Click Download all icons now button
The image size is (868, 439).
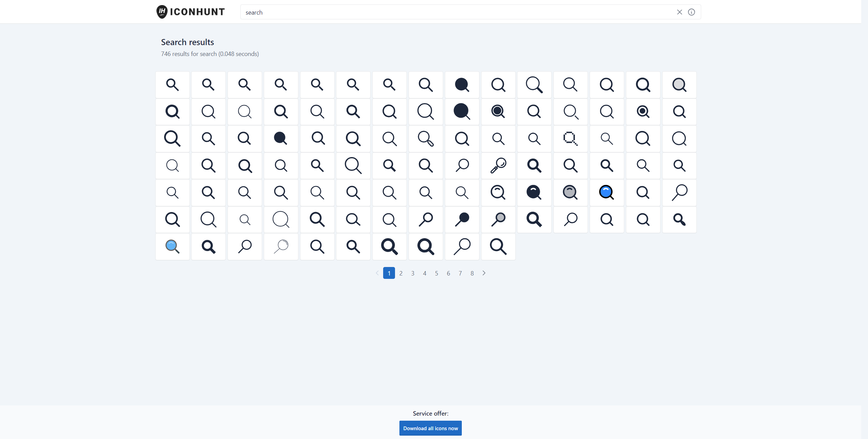tap(430, 428)
